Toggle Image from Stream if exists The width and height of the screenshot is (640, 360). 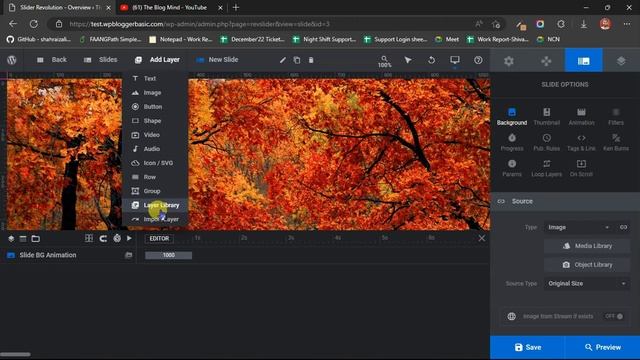pos(614,316)
